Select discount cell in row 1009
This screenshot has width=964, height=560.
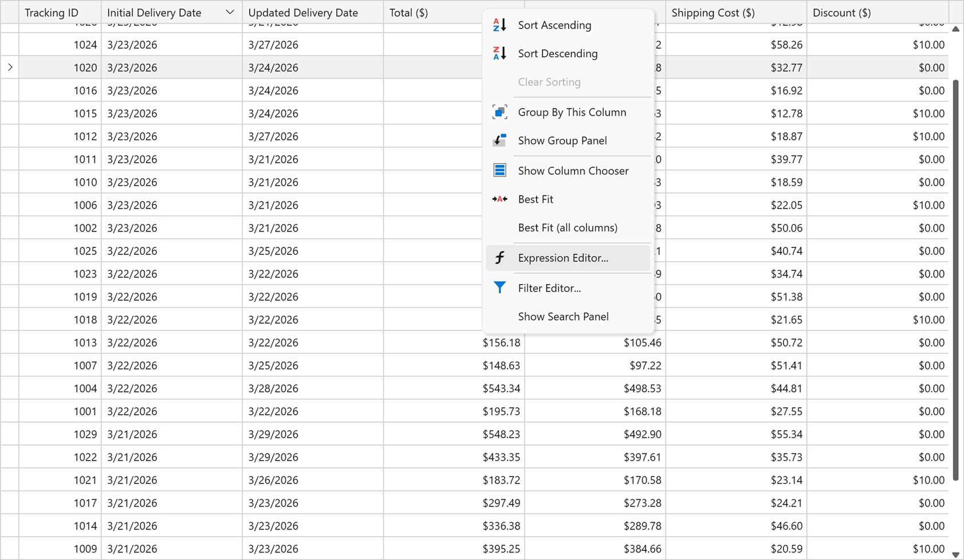click(878, 549)
